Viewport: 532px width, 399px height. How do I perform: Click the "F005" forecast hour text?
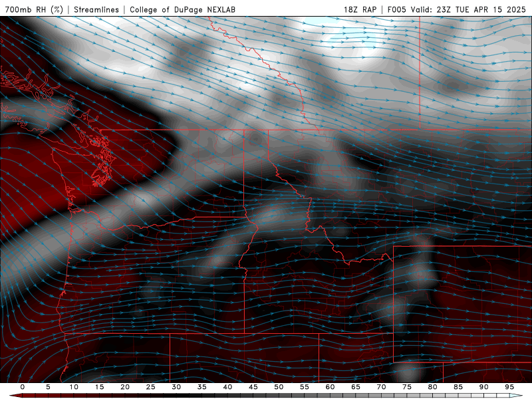coord(396,9)
